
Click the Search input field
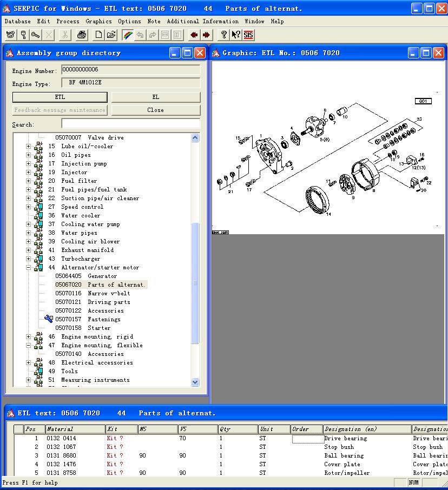[x=131, y=123]
